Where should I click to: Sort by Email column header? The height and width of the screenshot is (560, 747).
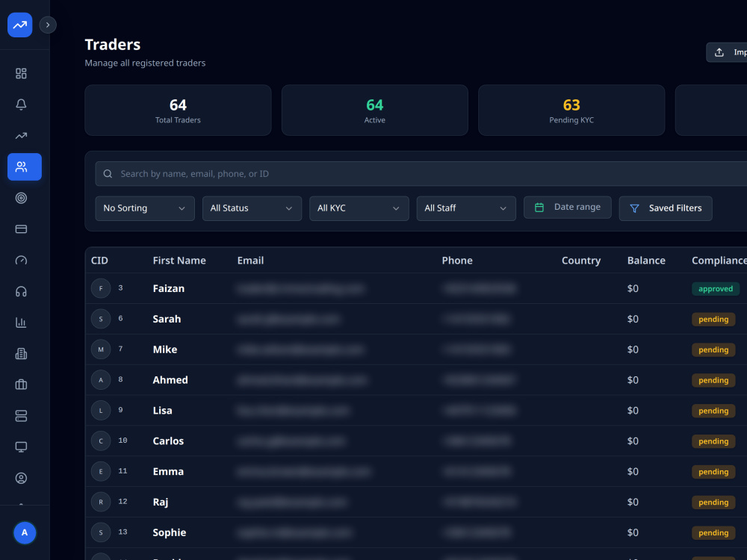[250, 261]
